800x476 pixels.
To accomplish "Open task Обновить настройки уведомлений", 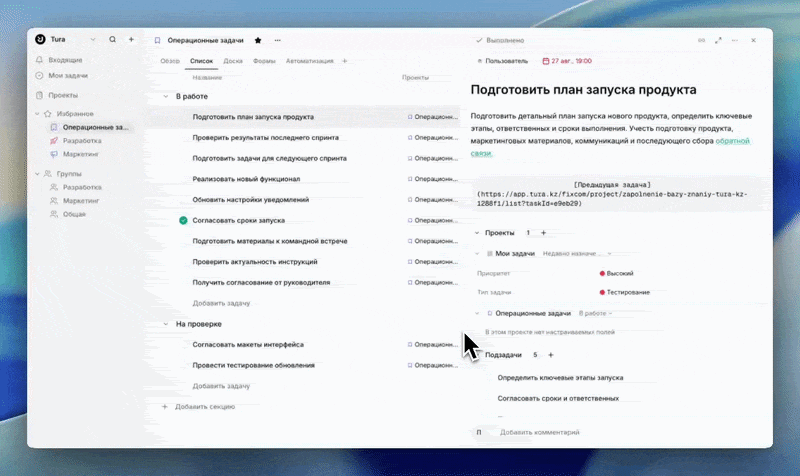I will coord(251,199).
